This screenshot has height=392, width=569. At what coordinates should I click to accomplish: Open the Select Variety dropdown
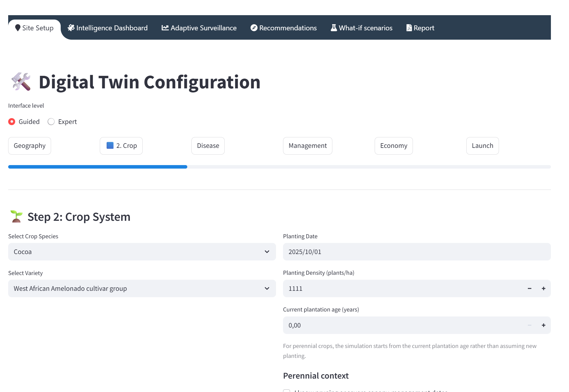tap(142, 288)
